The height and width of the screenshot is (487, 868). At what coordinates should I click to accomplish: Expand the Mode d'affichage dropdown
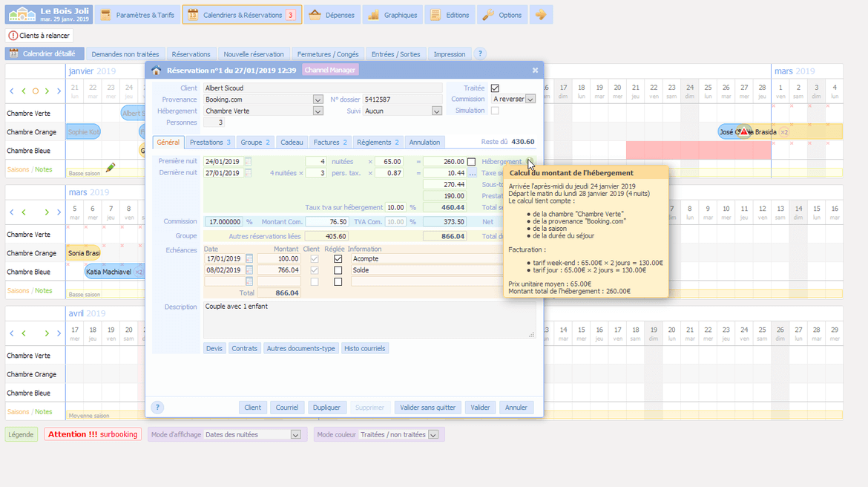[x=295, y=435]
